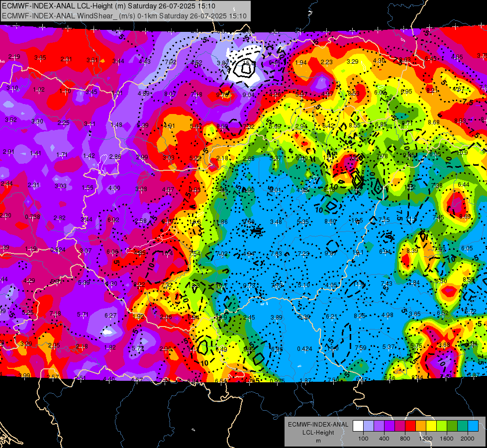This screenshot has height=448, width=487.
Task: Click the wind shear value 6.06
Action: coord(112,251)
